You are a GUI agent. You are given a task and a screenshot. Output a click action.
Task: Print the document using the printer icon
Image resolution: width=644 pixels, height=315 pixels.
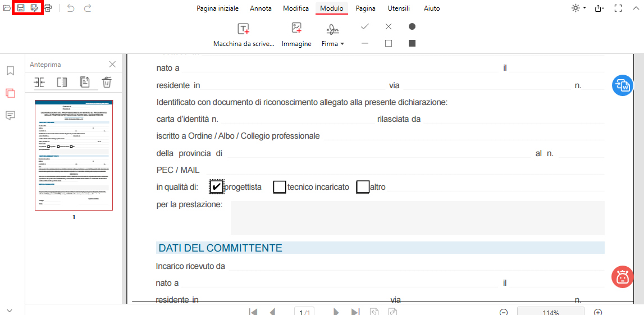[x=48, y=8]
